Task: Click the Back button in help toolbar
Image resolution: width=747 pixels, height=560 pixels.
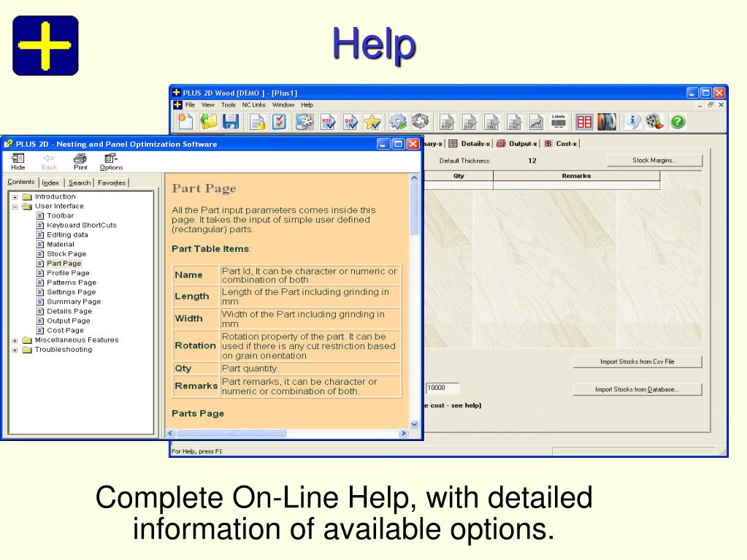Action: (x=49, y=162)
